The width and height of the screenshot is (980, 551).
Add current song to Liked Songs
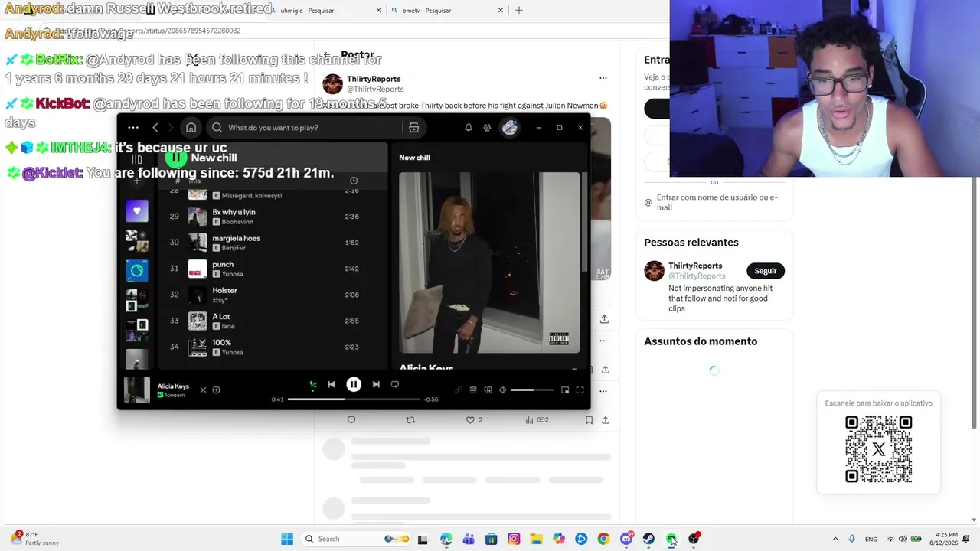coord(217,390)
